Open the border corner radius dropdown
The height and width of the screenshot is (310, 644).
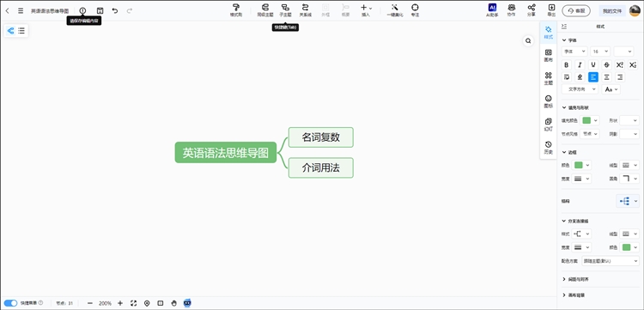pos(629,179)
